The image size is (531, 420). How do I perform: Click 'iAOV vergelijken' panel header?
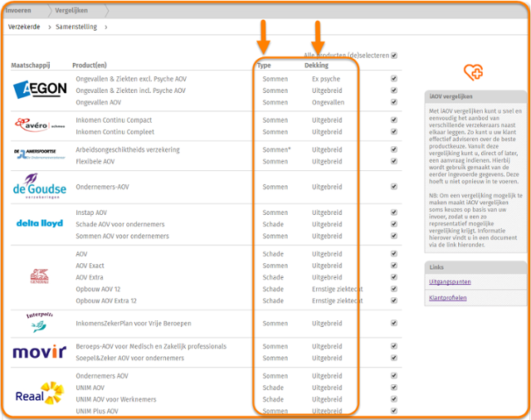click(475, 96)
